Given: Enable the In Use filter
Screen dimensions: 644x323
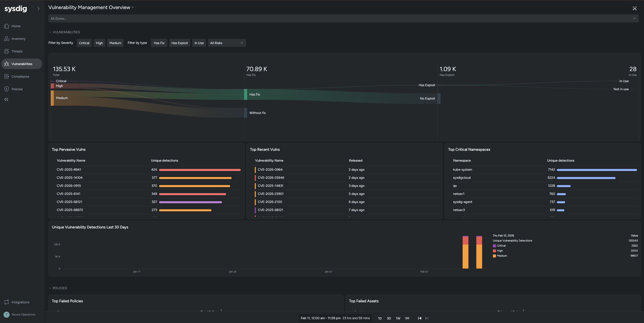Looking at the screenshot, I should coord(199,43).
